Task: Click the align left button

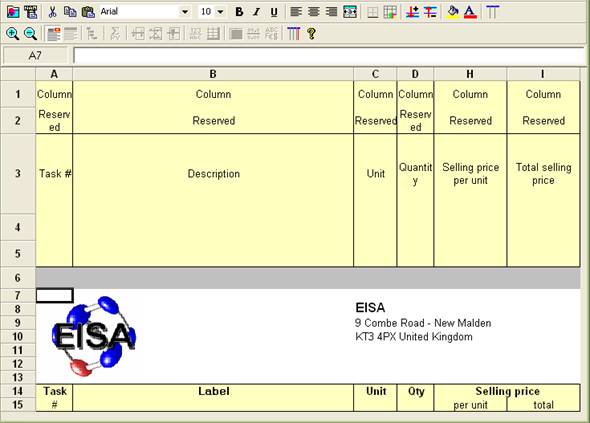Action: (x=296, y=12)
